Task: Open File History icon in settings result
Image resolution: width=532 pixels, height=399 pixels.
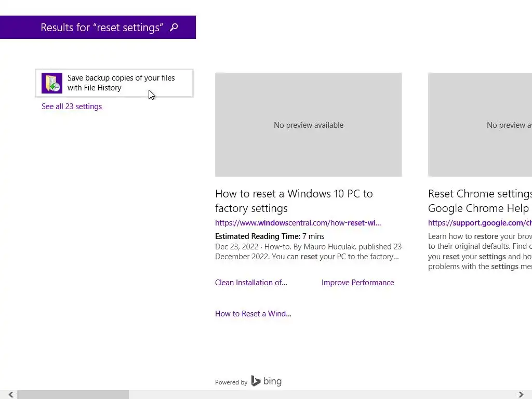Action: point(52,83)
